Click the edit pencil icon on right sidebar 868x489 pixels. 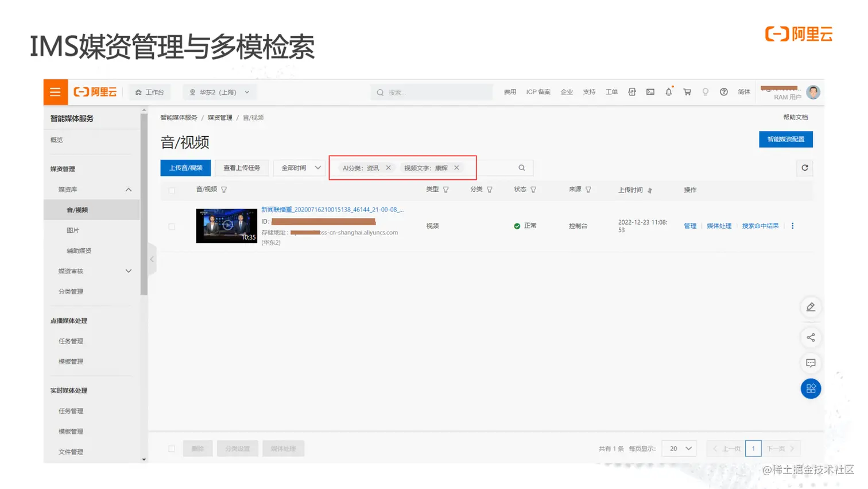pos(811,307)
